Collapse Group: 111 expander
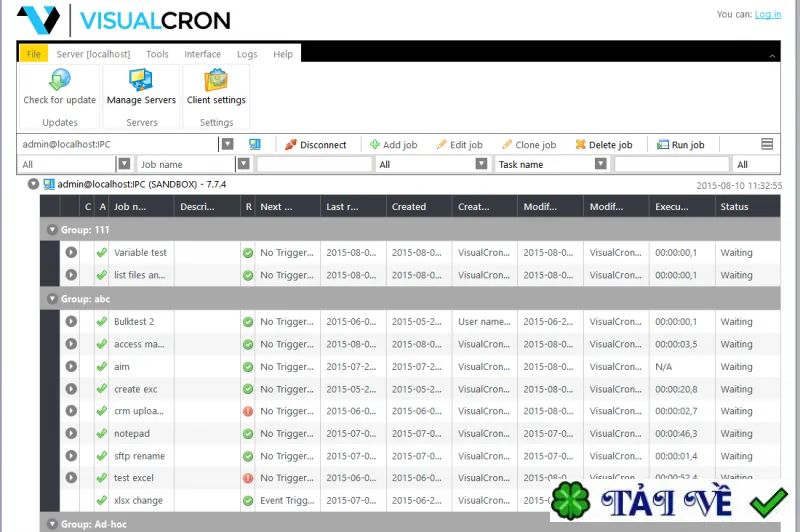This screenshot has height=532, width=800. (52, 230)
